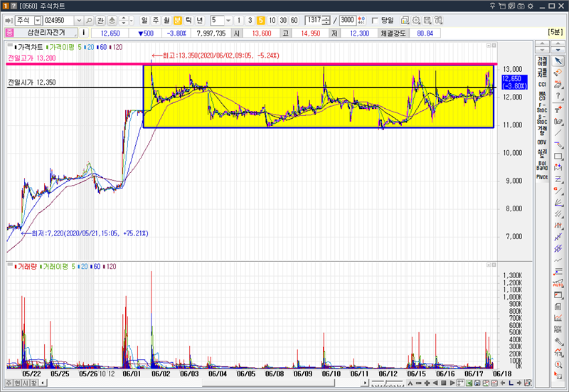Screen dimensions: 569x392
Task: Add the Pivot indicator from side panel
Action: tap(542, 177)
